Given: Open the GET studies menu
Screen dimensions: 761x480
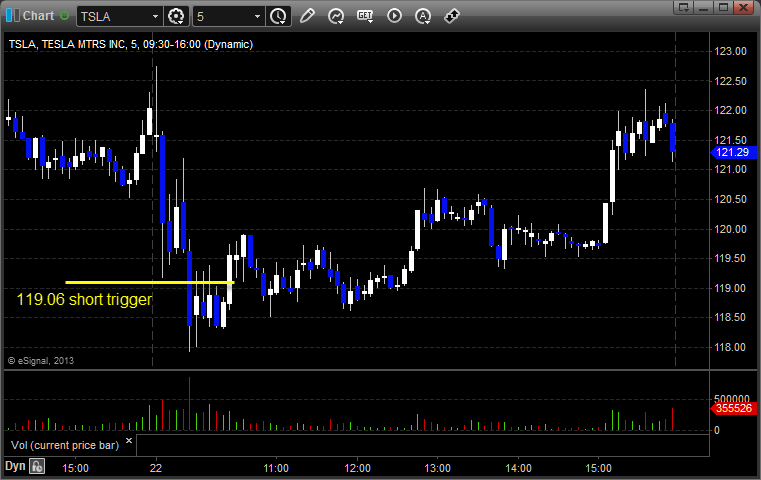Looking at the screenshot, I should click(365, 16).
